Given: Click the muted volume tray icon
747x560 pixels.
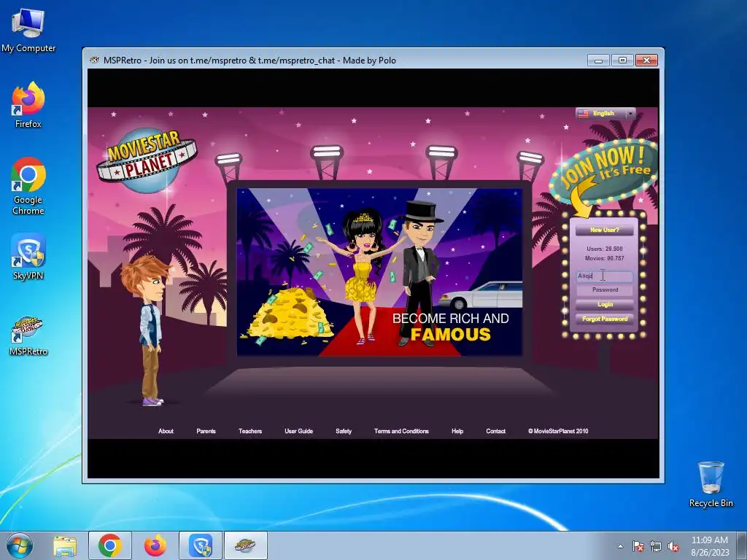Looking at the screenshot, I should tap(673, 546).
